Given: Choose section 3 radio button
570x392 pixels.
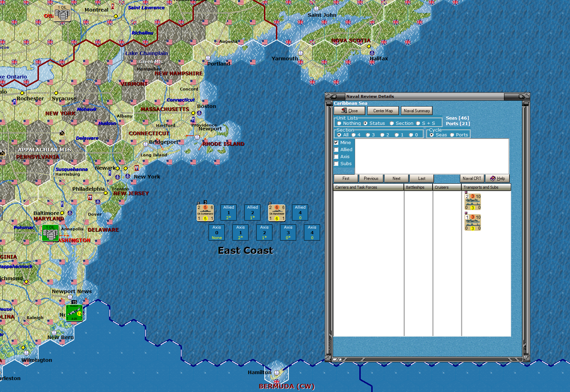Looking at the screenshot, I should tap(371, 135).
